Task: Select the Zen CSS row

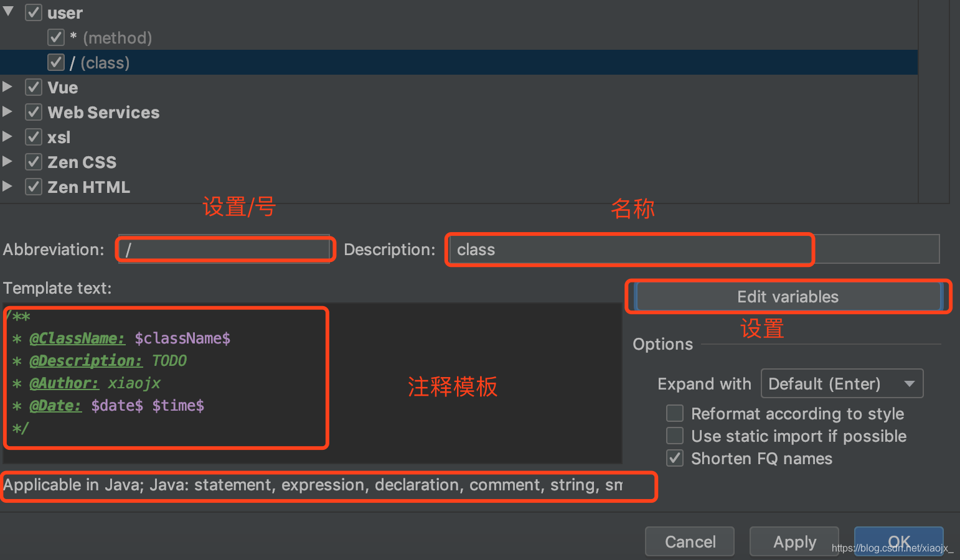Action: (x=459, y=162)
